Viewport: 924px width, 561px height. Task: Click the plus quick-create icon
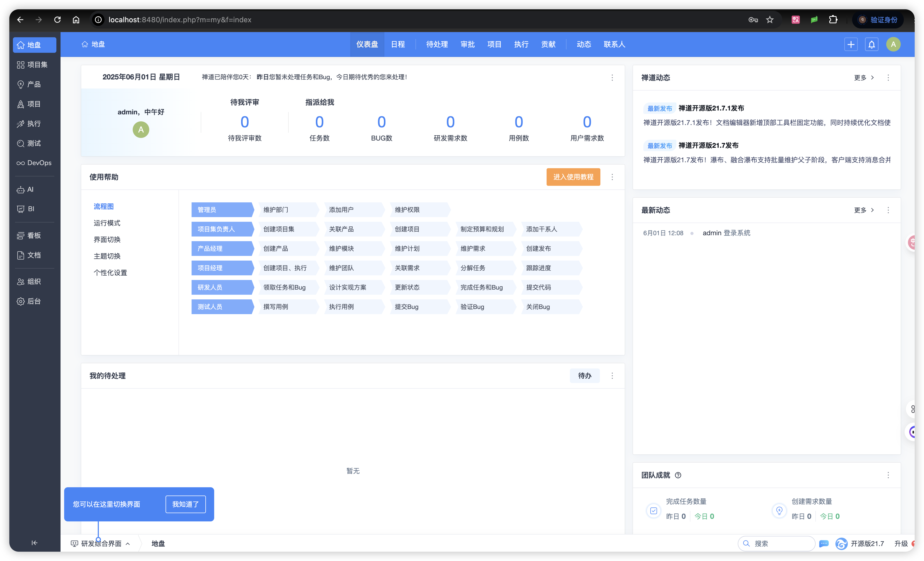[851, 45]
